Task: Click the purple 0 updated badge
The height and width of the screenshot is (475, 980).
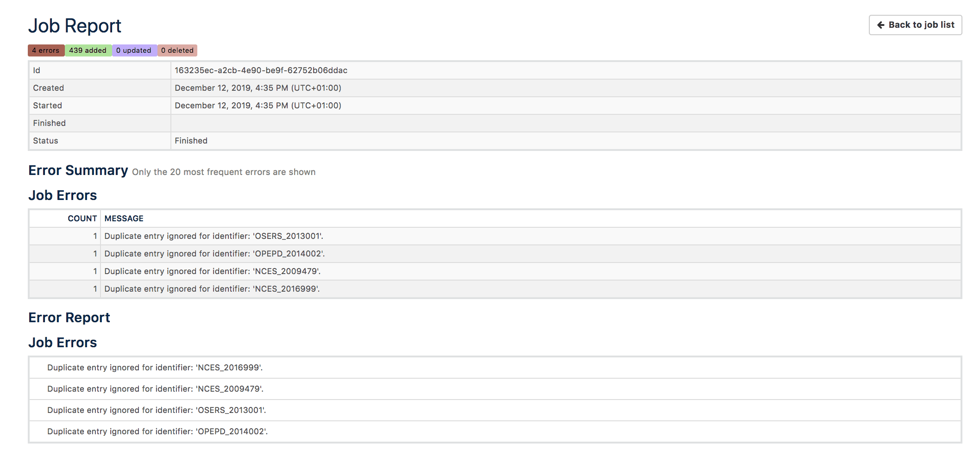Action: [x=134, y=50]
